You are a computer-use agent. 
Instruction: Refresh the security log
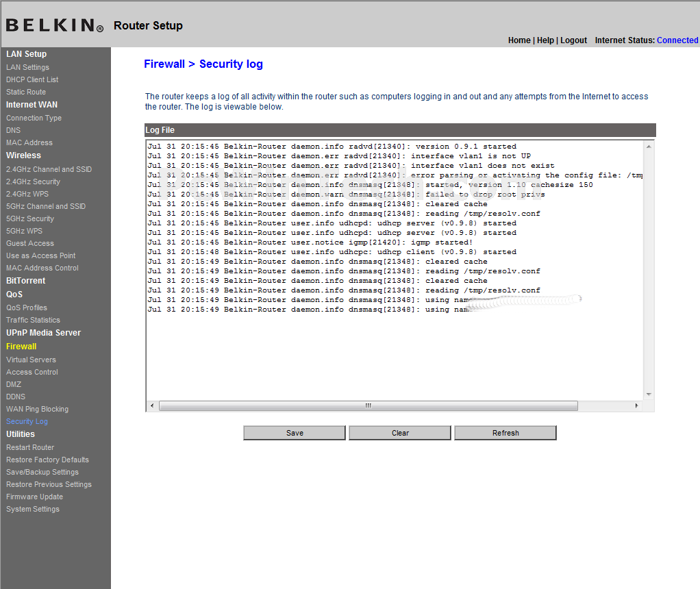click(x=505, y=433)
